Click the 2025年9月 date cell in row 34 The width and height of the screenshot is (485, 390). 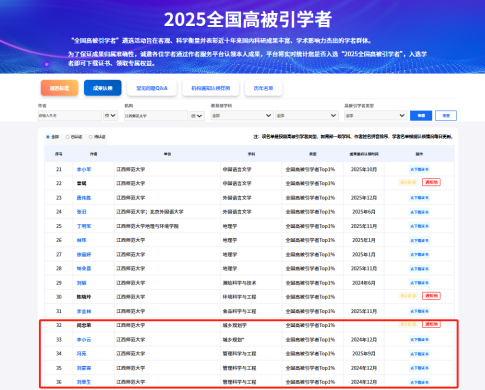[x=364, y=354]
